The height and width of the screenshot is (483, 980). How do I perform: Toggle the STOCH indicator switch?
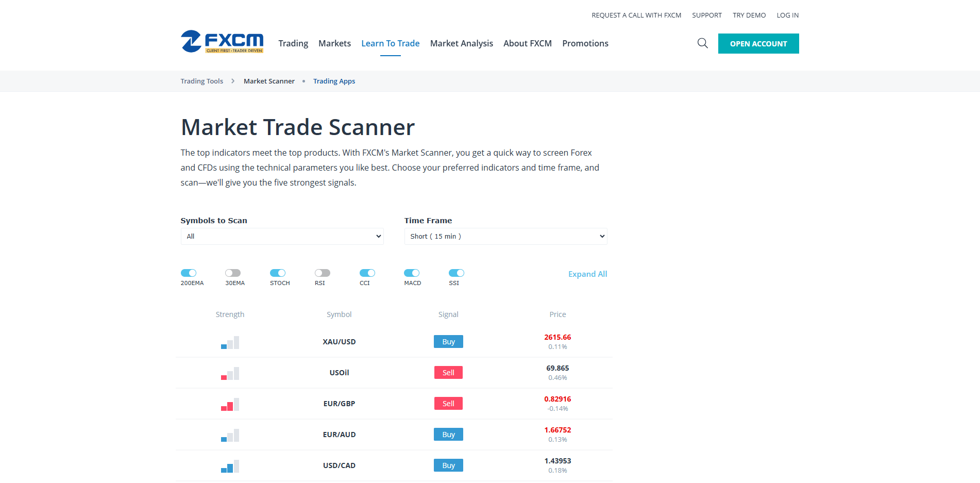click(278, 273)
